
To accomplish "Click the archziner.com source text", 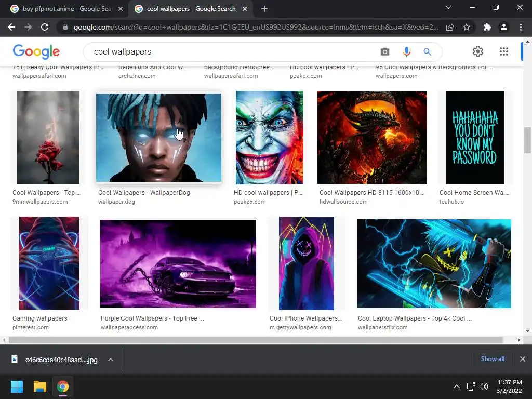I will pyautogui.click(x=137, y=76).
